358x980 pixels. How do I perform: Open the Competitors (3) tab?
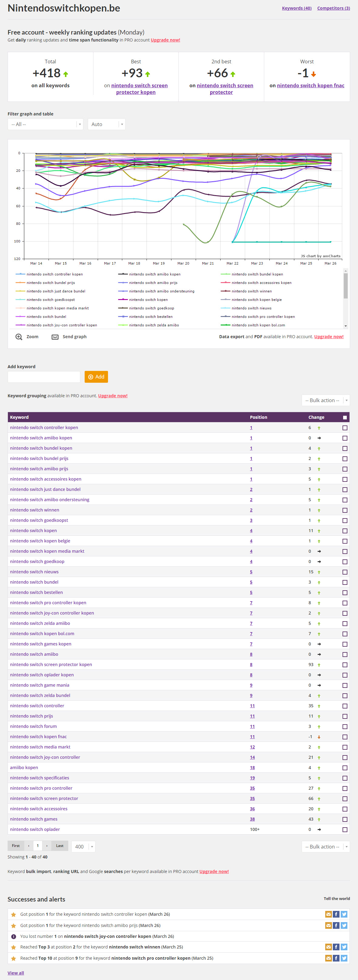334,8
